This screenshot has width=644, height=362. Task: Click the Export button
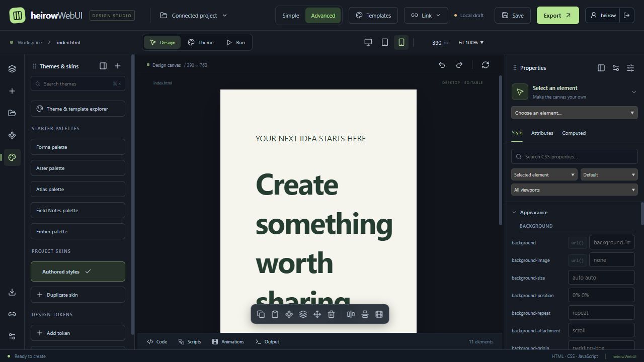click(x=557, y=16)
